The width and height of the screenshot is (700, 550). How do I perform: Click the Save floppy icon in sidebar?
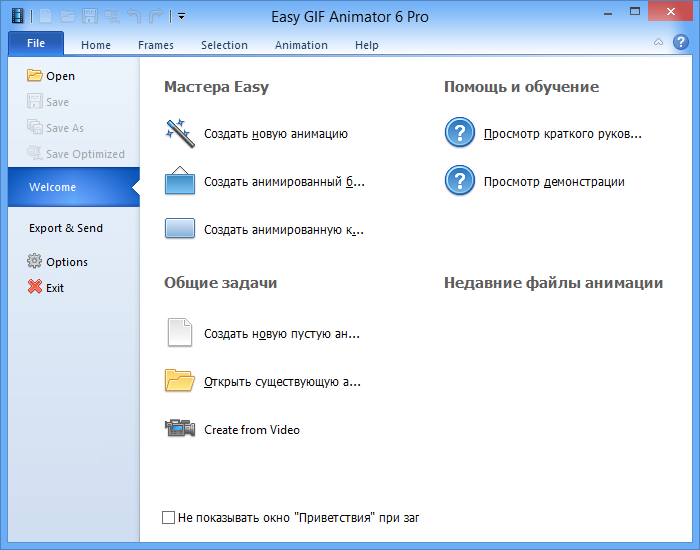(34, 101)
